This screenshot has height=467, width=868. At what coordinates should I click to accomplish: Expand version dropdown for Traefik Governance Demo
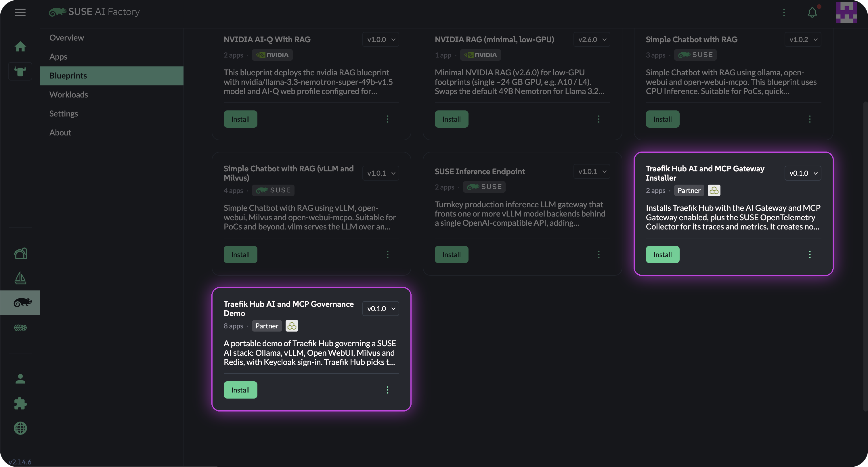tap(381, 309)
